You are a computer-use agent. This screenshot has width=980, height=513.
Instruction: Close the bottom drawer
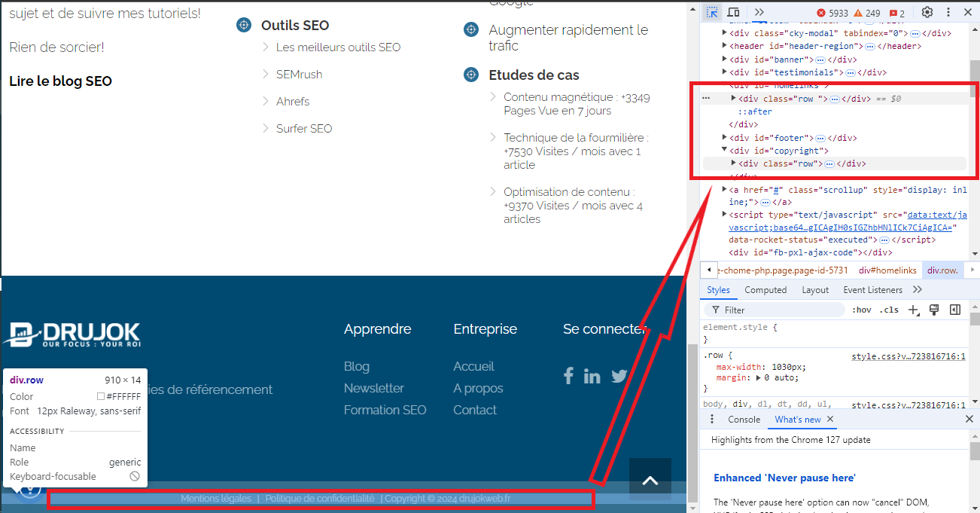969,420
